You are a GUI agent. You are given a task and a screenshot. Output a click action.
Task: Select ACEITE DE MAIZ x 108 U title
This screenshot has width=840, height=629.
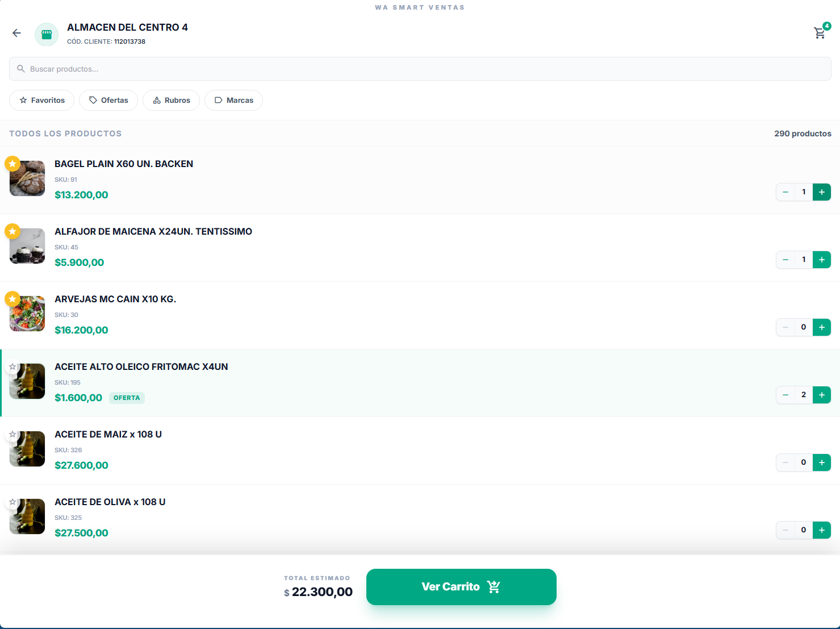(x=108, y=434)
